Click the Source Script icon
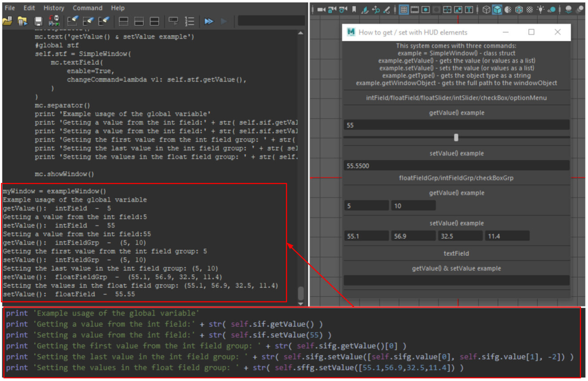The height and width of the screenshot is (381, 588). pos(22,21)
